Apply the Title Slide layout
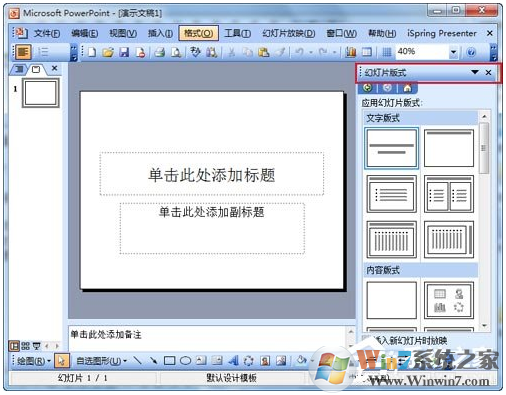The image size is (506, 395). click(x=391, y=148)
